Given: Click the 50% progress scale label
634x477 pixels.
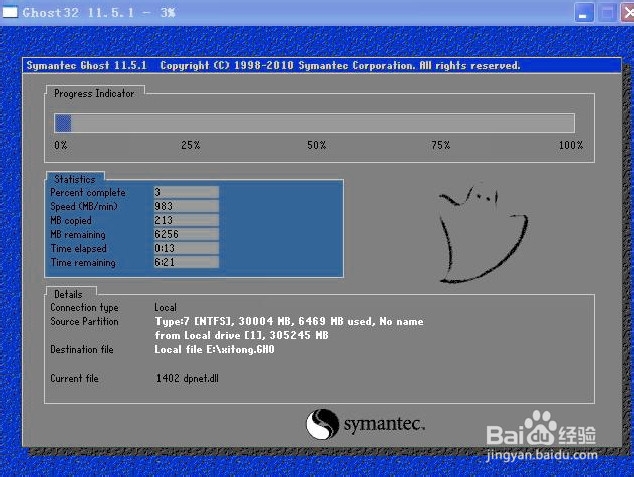Looking at the screenshot, I should pos(316,145).
